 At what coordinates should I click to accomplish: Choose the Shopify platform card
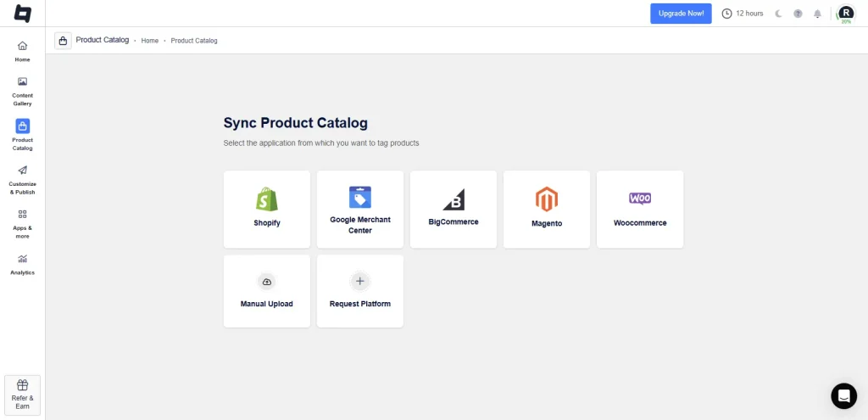267,210
